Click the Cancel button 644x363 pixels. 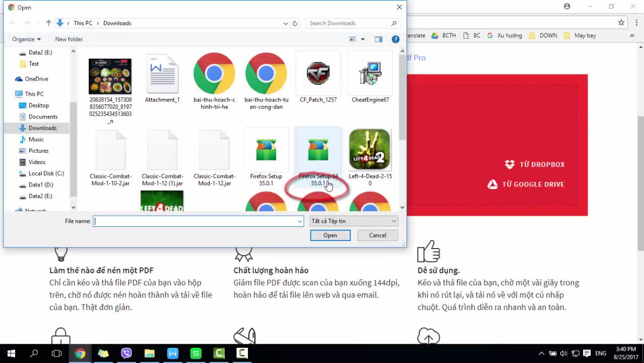click(377, 235)
